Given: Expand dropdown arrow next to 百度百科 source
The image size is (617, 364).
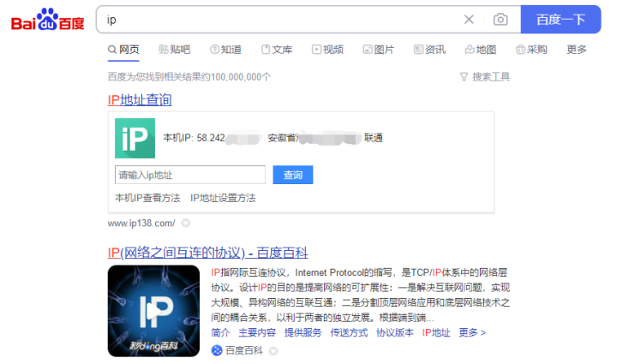Looking at the screenshot, I should [x=273, y=350].
